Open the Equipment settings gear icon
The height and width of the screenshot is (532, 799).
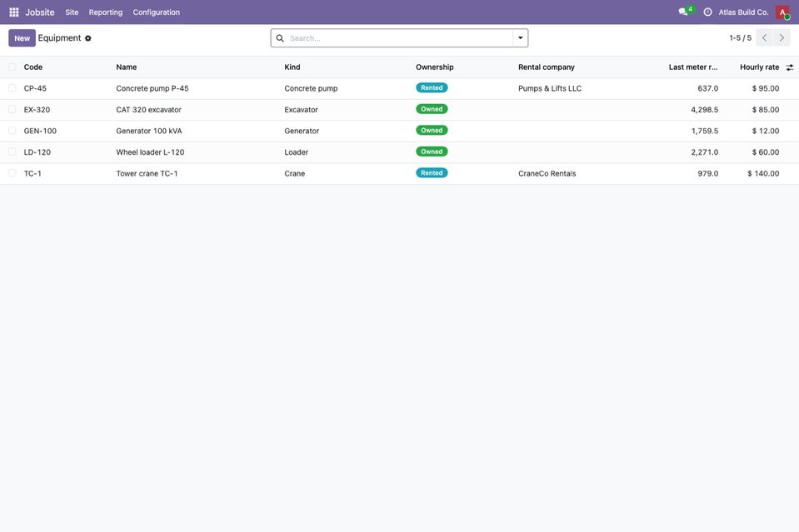click(87, 38)
